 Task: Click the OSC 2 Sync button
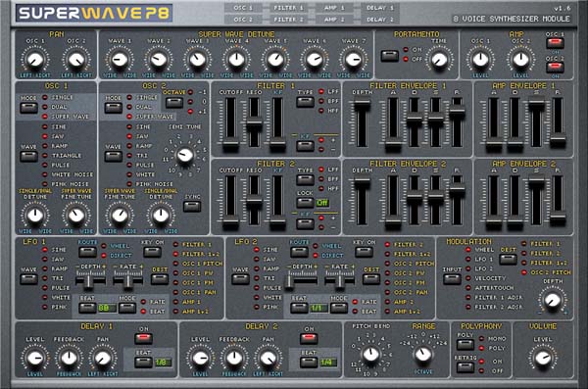(x=192, y=207)
